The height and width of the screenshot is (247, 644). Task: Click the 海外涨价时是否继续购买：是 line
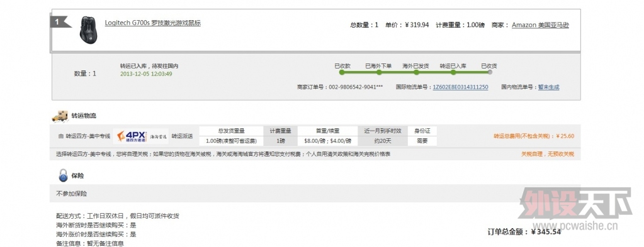pos(96,234)
